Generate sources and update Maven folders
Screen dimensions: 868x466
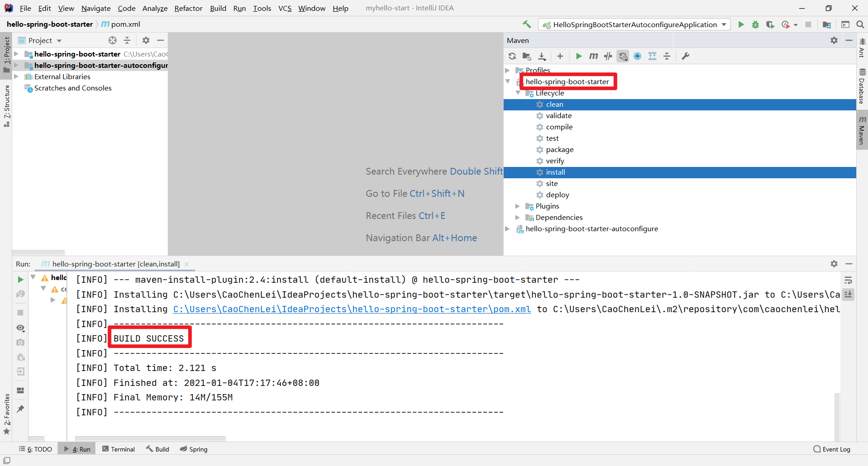click(x=527, y=56)
